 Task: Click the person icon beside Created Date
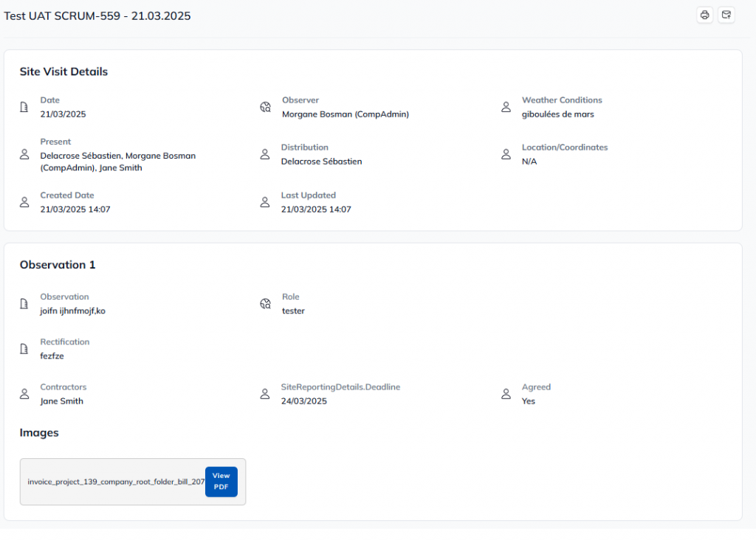[24, 202]
